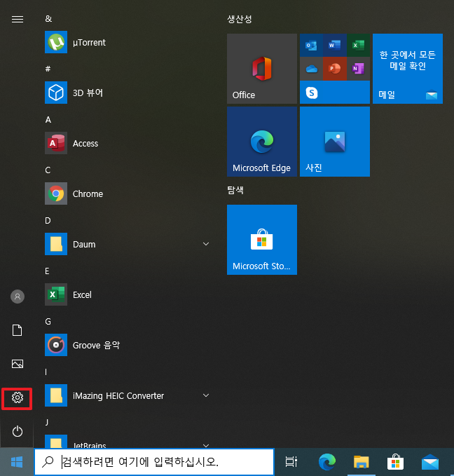The width and height of the screenshot is (454, 476).
Task: Click the # section header
Action: (48, 69)
